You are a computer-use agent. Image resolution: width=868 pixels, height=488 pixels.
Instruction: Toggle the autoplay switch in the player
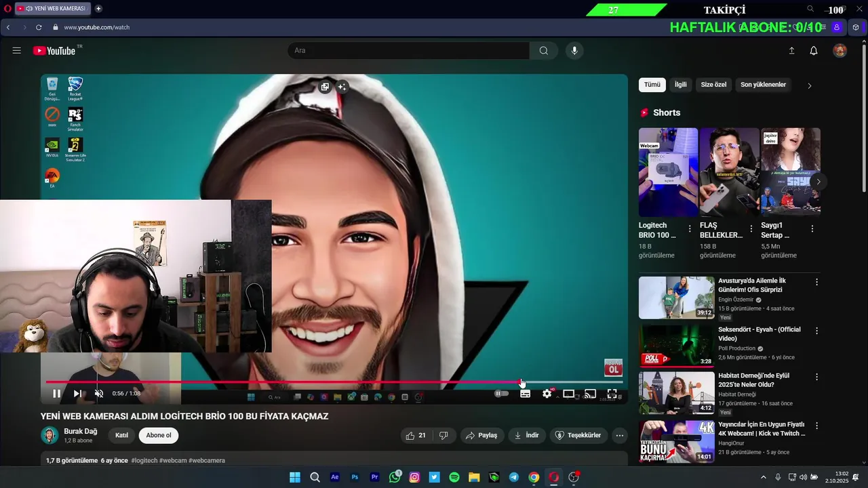tap(501, 394)
